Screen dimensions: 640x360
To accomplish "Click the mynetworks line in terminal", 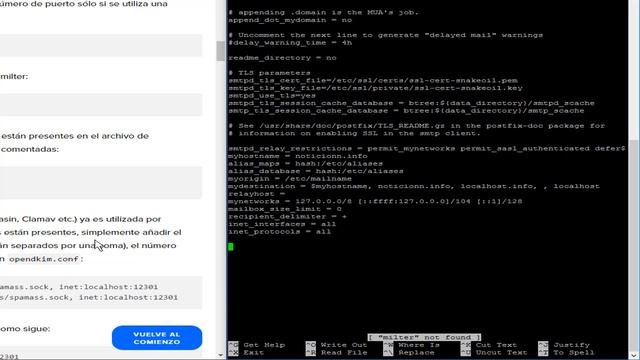I will (x=375, y=201).
